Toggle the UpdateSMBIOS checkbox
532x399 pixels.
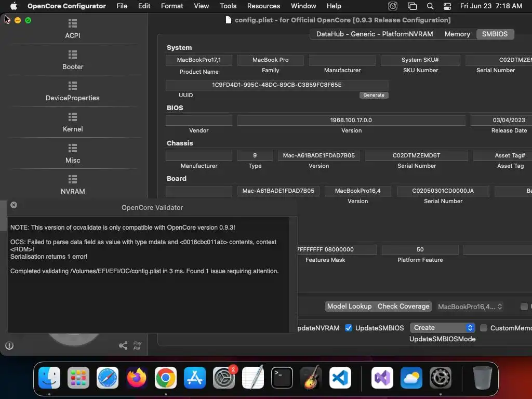point(349,328)
